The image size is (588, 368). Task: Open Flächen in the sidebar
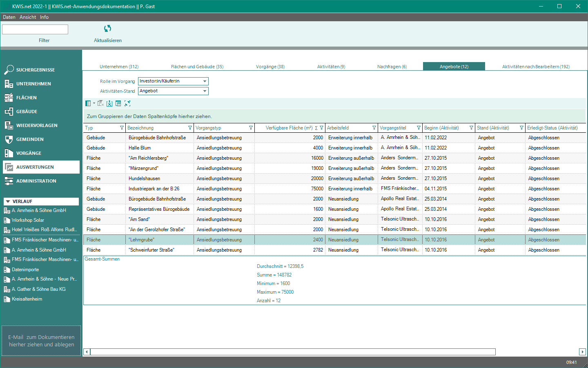41,98
